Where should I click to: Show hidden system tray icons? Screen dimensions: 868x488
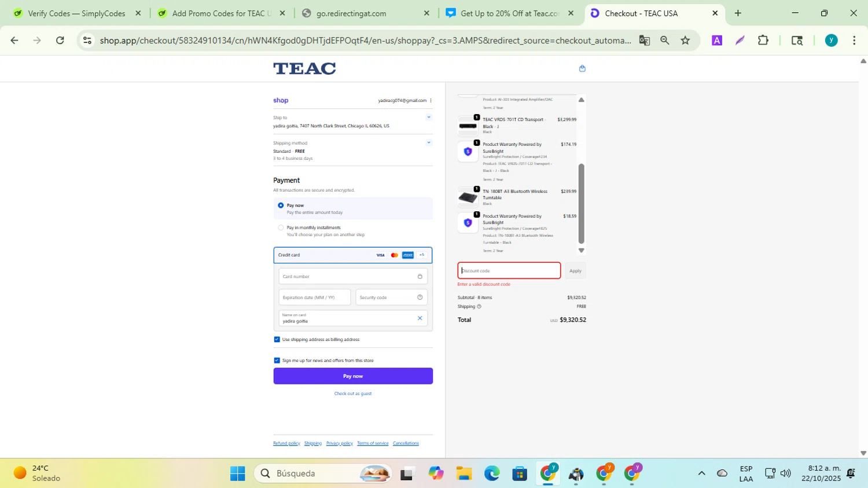[701, 474]
